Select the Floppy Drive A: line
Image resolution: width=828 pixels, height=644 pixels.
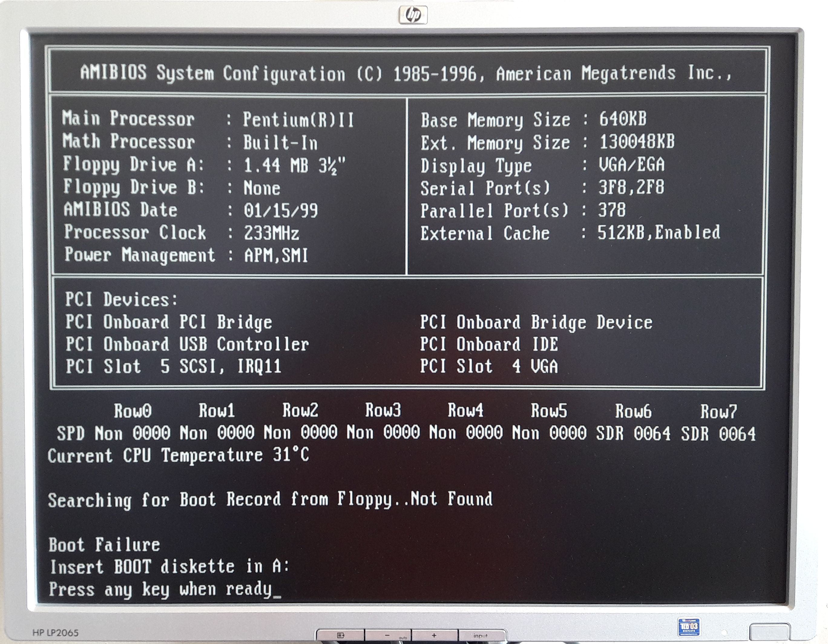204,165
